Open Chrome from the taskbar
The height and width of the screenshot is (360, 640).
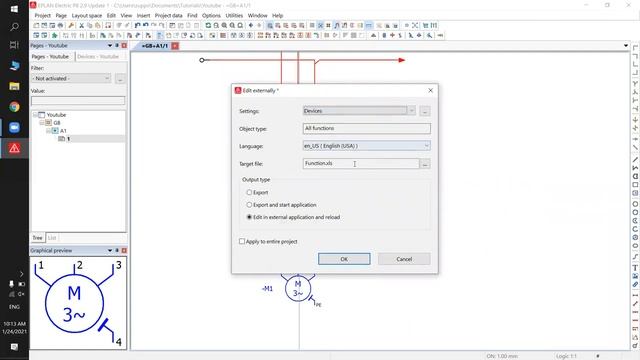[14, 107]
